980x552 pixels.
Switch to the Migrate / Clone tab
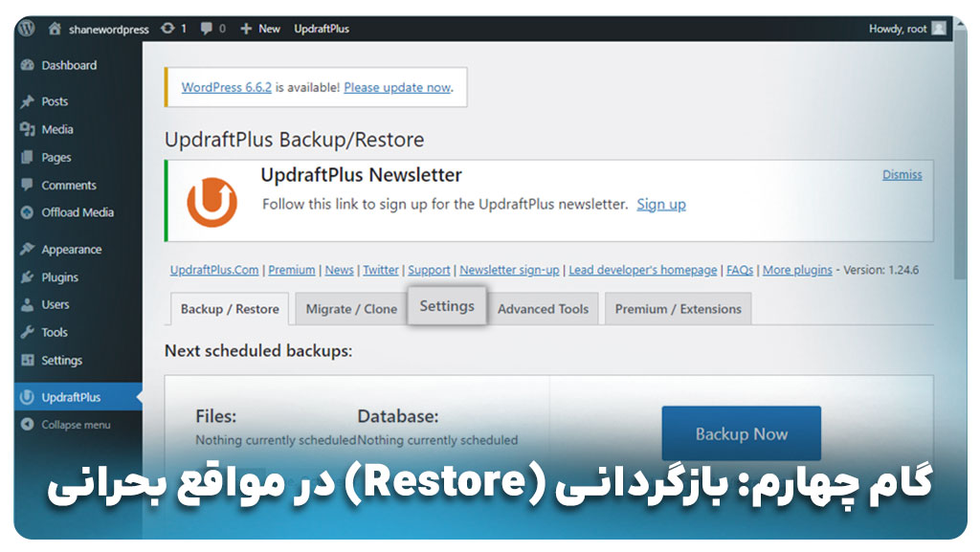(x=351, y=309)
